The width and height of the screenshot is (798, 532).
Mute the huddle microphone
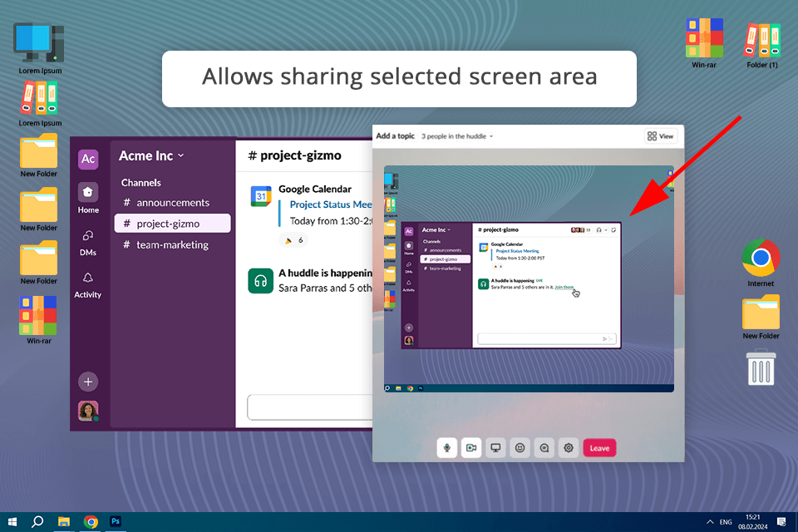(446, 448)
